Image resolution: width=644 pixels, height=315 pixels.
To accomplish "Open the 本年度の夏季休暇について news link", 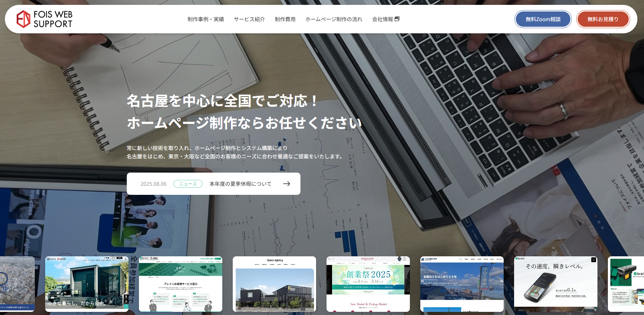I will pyautogui.click(x=240, y=184).
